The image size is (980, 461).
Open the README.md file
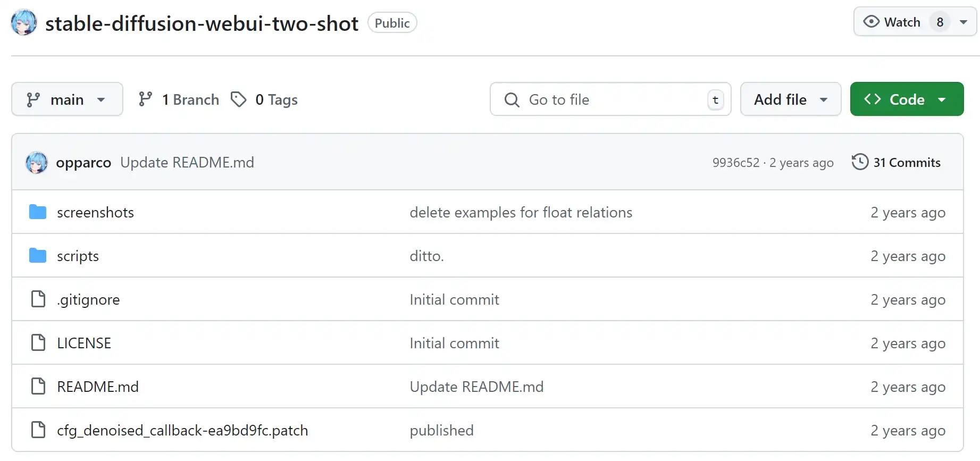tap(98, 387)
